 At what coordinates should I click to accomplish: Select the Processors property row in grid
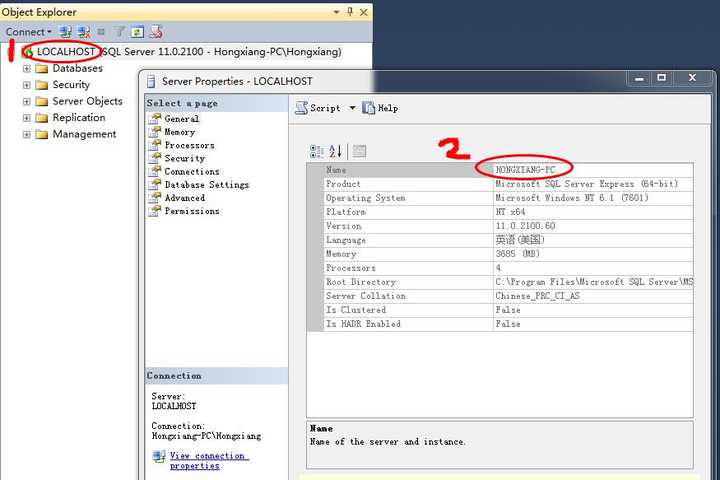pos(500,268)
